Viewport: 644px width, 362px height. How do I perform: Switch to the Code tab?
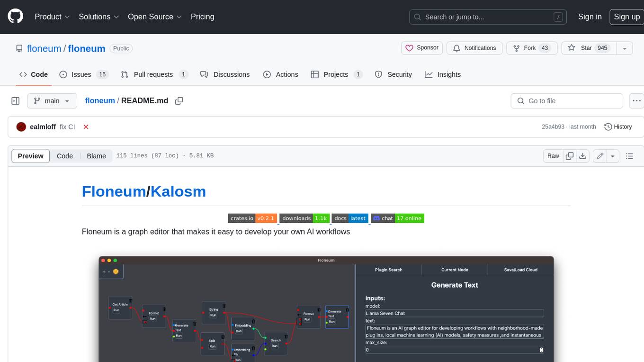click(x=34, y=74)
